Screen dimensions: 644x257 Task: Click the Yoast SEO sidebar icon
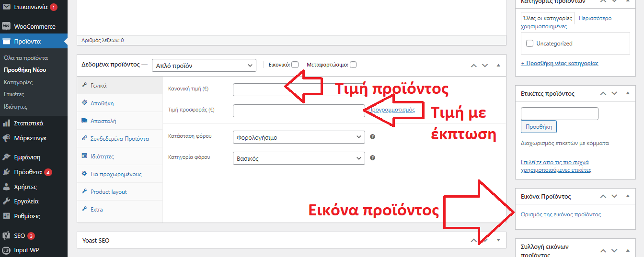click(7, 235)
